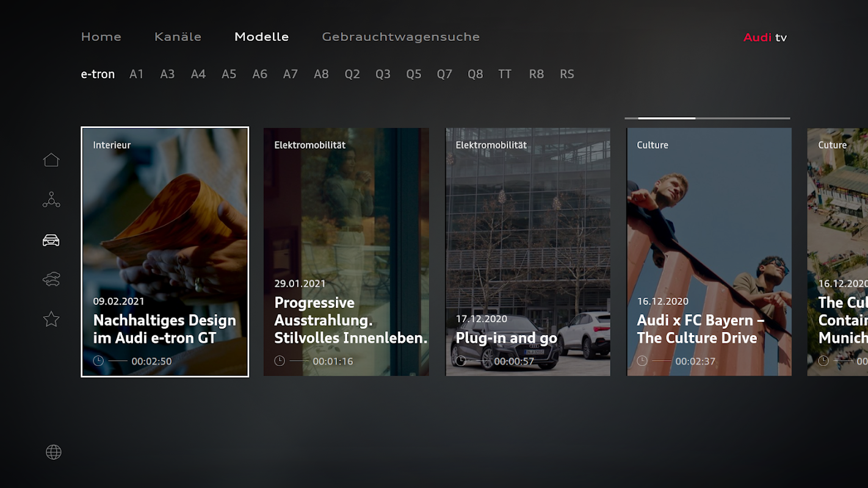Click the 16.12.2020 date above Audi x FC Bayern
The image size is (868, 488).
pyautogui.click(x=663, y=301)
